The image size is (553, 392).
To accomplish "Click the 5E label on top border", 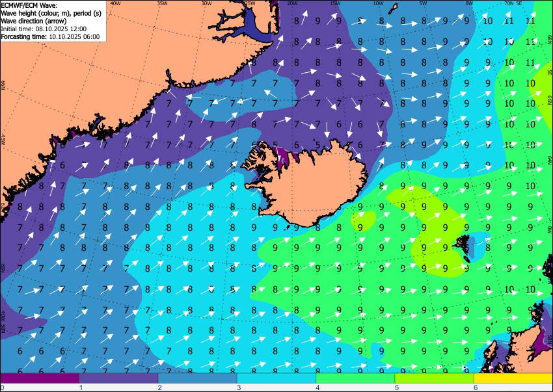I will [x=519, y=3].
